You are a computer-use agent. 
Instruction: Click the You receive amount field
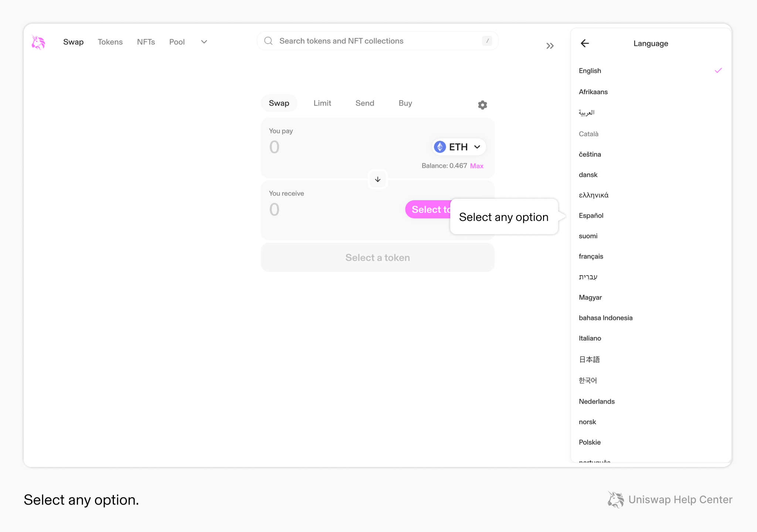274,209
